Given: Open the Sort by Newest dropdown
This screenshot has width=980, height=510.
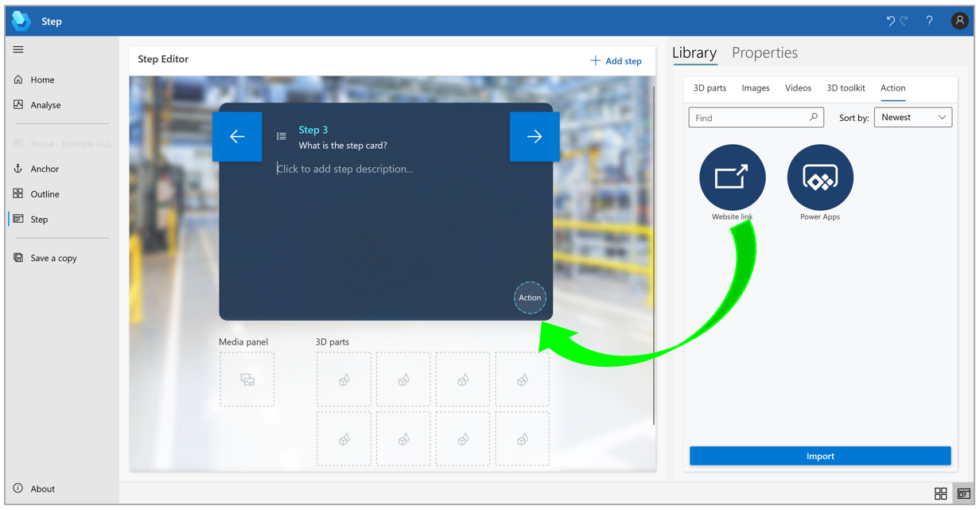Looking at the screenshot, I should tap(912, 117).
